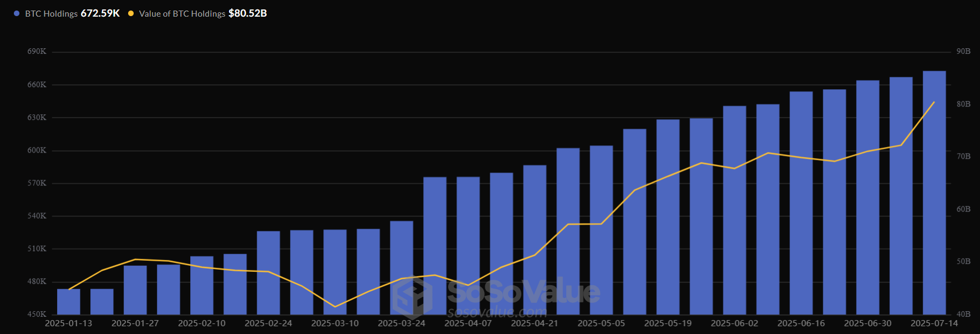
Task: Click the yellow line's lowest point at 2025-03-10
Action: (335, 307)
